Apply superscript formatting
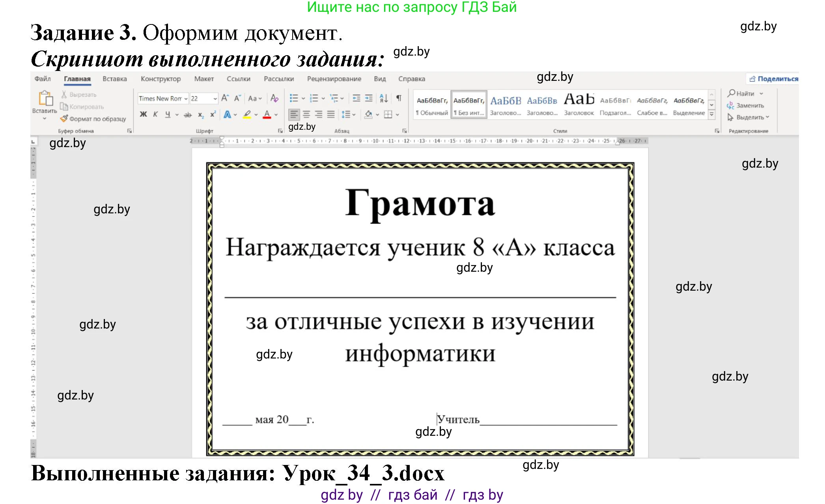825x504 pixels. pyautogui.click(x=213, y=114)
